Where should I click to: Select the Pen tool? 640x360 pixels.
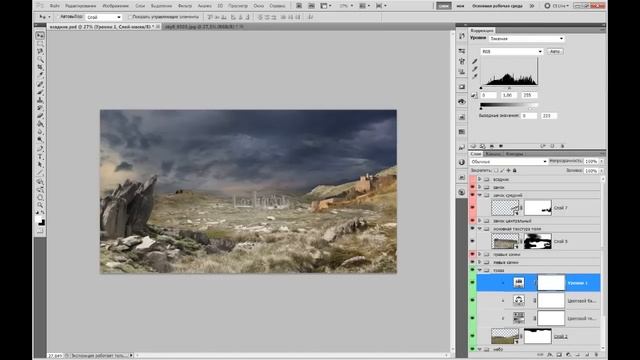(40, 149)
